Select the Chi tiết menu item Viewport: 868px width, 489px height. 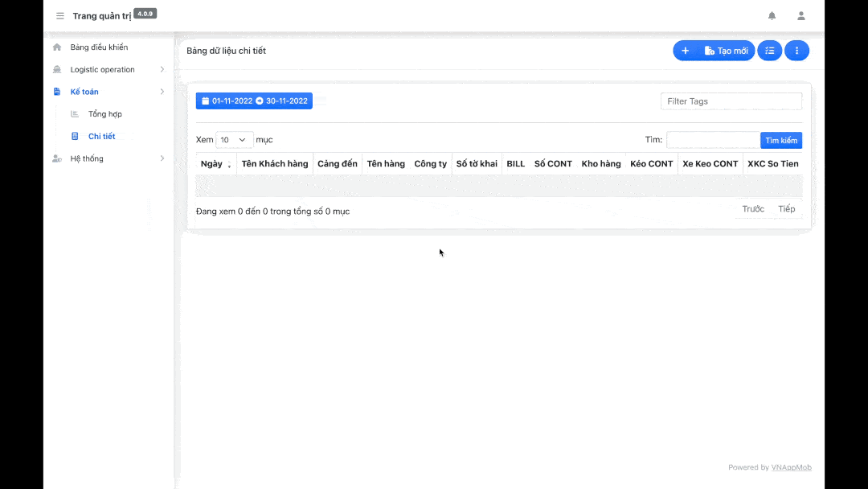[x=101, y=137]
